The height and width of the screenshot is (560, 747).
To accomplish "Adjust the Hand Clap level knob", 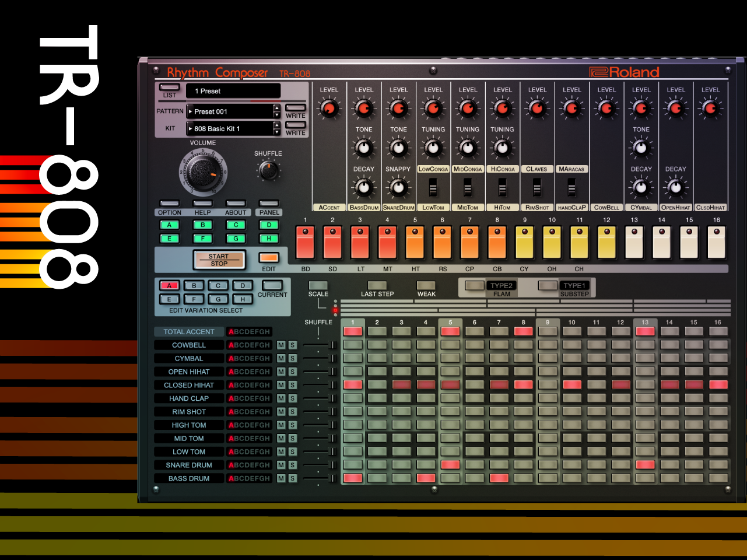I will pyautogui.click(x=572, y=108).
